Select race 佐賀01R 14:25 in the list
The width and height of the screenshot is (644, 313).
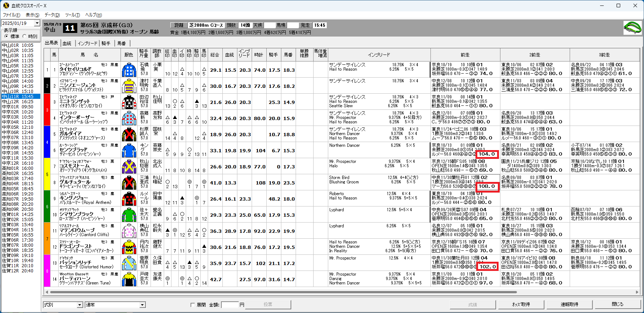pyautogui.click(x=21, y=215)
